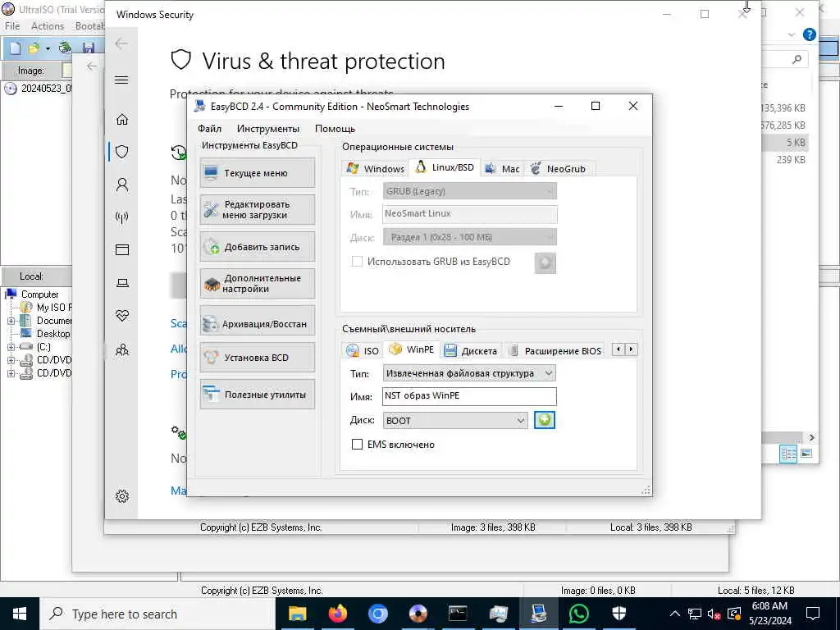Viewport: 840px width, 630px height.
Task: Open Установка BCD section in EasyBCD
Action: point(257,358)
